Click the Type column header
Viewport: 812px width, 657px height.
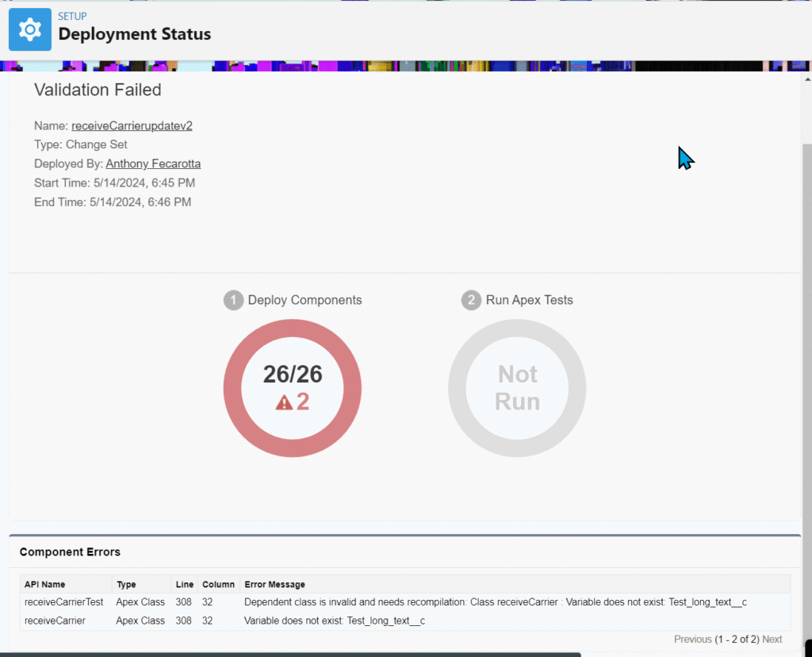point(126,584)
